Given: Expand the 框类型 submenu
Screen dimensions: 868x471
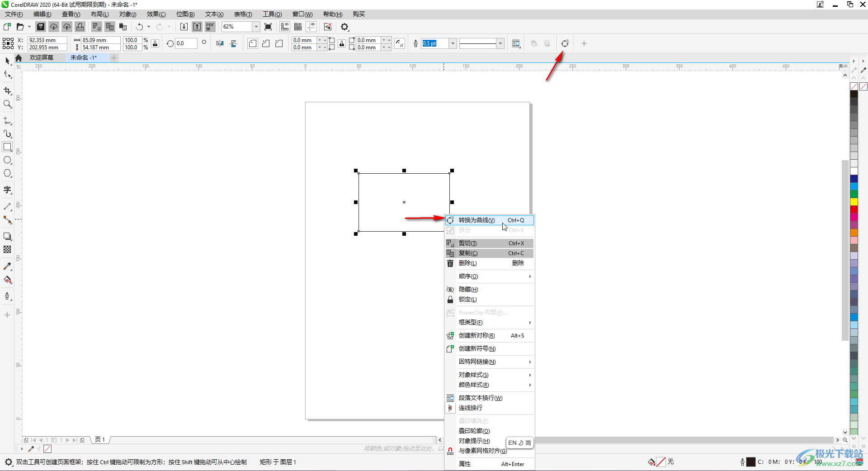Looking at the screenshot, I should tap(490, 322).
